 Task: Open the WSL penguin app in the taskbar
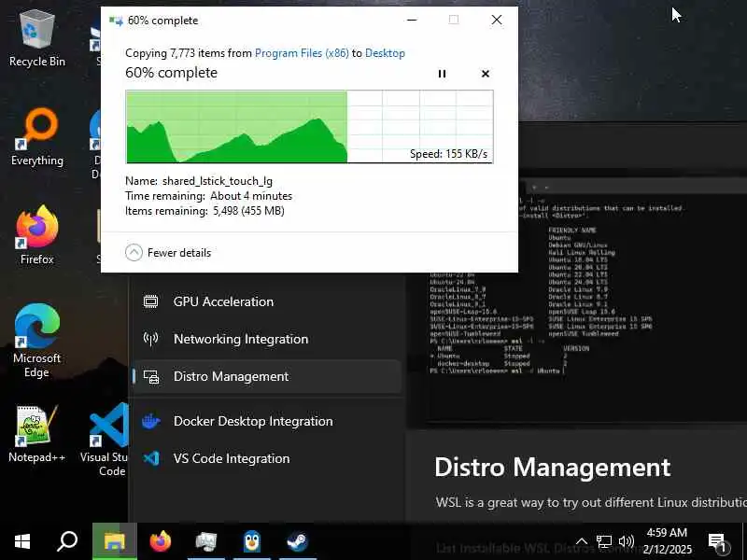[251, 541]
